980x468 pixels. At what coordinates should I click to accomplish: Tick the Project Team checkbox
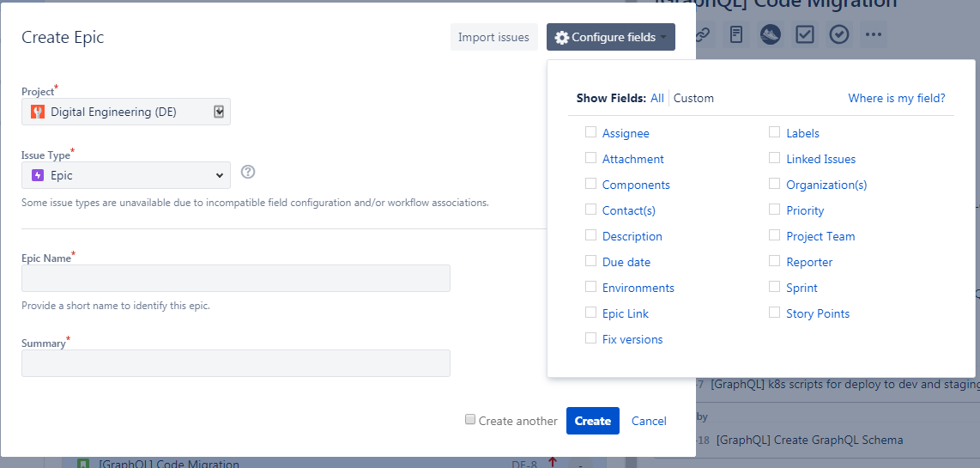(774, 234)
